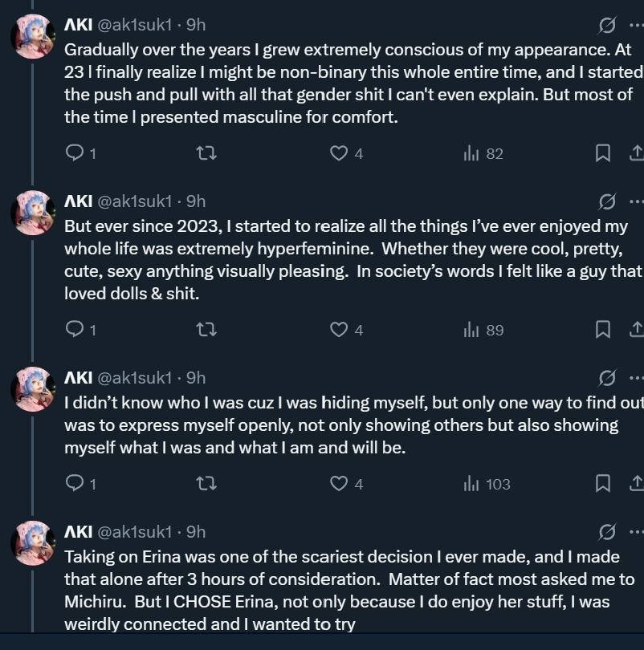
Task: View analytics showing 89 views
Action: coord(483,329)
